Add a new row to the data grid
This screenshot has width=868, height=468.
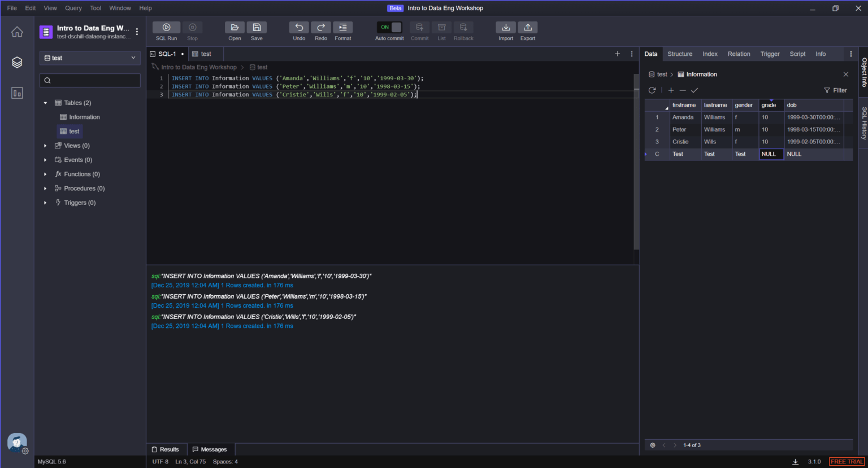pos(670,90)
